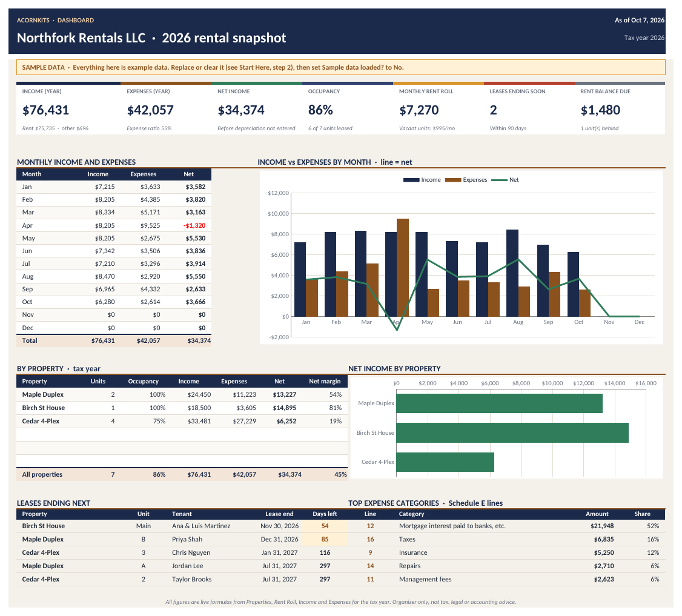This screenshot has height=616, width=682.
Task: Select the Expenses (Year) value $42,057
Action: tap(150, 110)
